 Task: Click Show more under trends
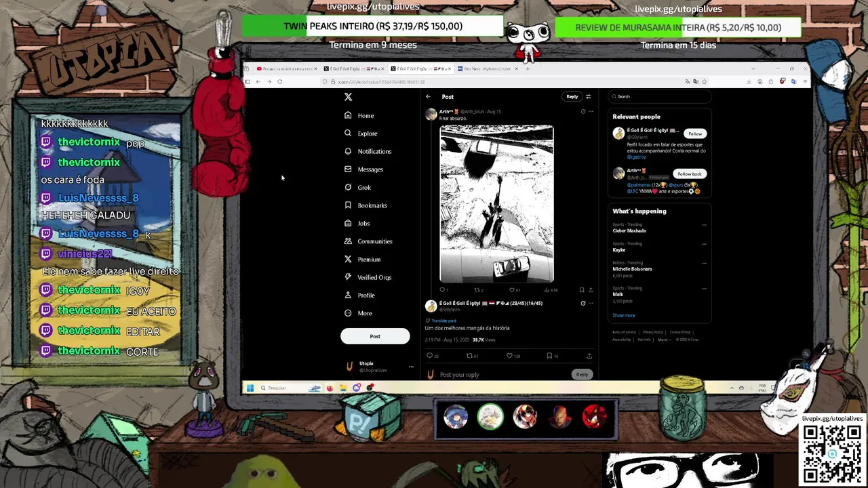tap(624, 315)
